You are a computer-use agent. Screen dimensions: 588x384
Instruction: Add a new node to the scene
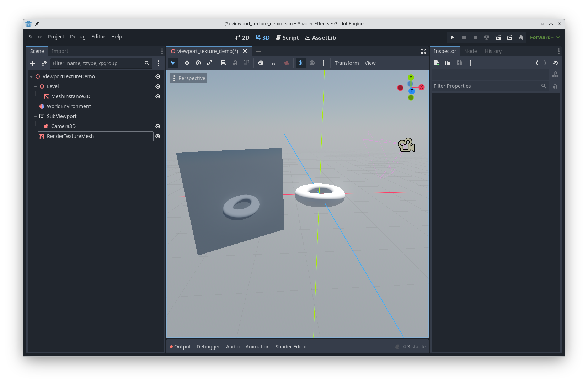tap(33, 63)
